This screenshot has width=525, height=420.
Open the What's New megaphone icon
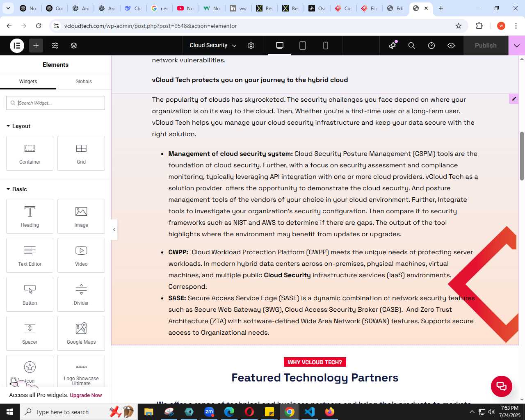(x=393, y=46)
